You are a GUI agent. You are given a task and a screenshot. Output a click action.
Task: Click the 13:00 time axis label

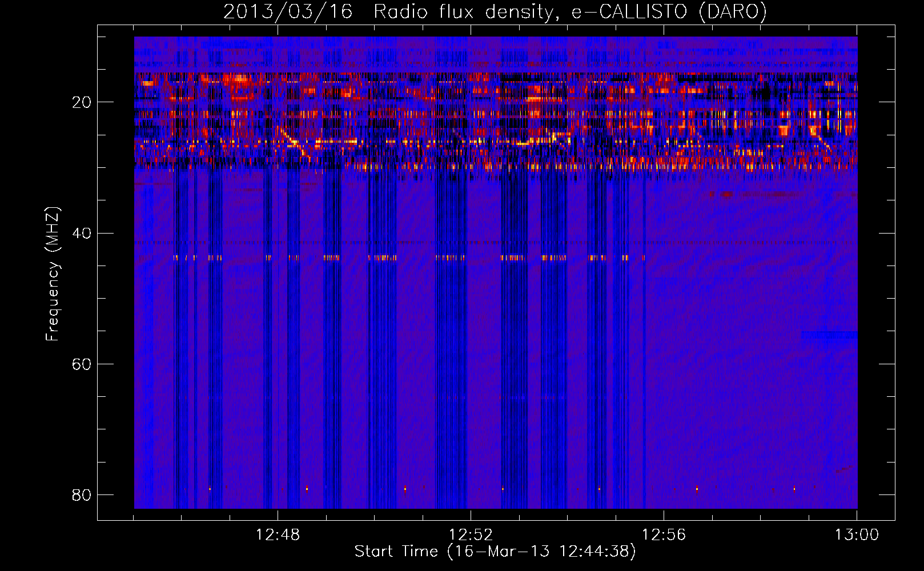(x=857, y=535)
